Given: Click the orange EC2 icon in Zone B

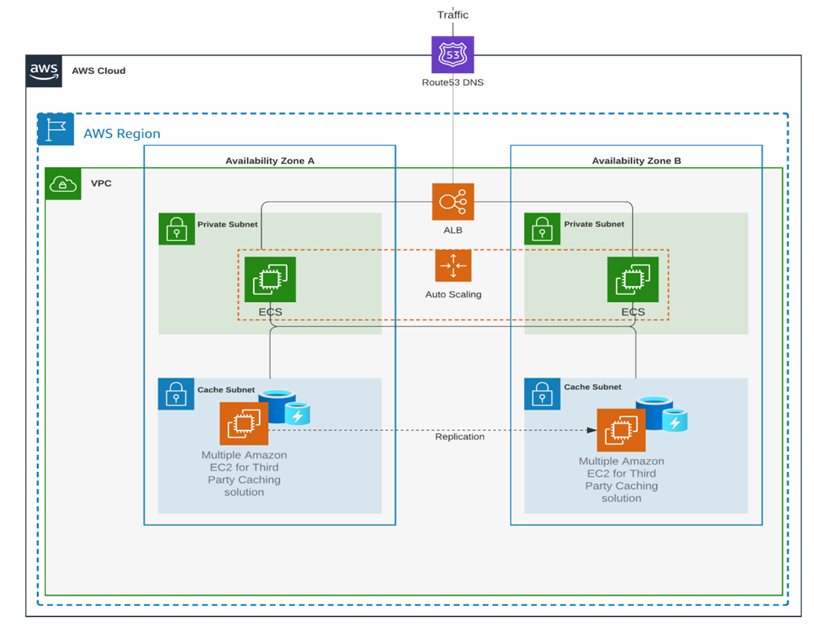Looking at the screenshot, I should [621, 430].
